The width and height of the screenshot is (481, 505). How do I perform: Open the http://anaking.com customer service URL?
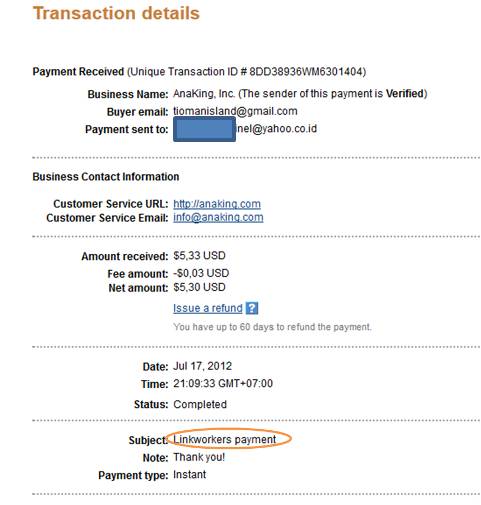[217, 204]
